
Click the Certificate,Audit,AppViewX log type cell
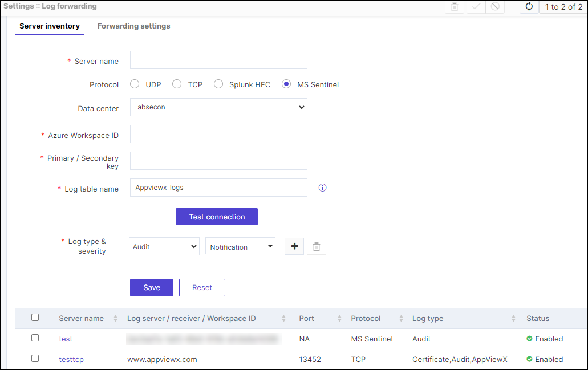[460, 360]
